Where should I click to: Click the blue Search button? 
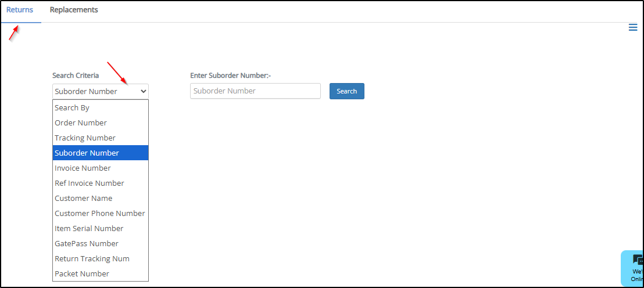(346, 91)
